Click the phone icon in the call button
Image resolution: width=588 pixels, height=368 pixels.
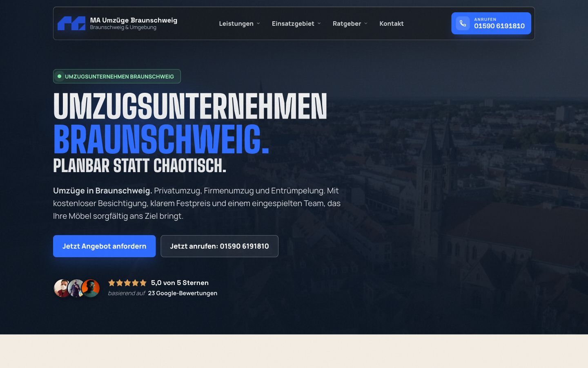(x=463, y=23)
